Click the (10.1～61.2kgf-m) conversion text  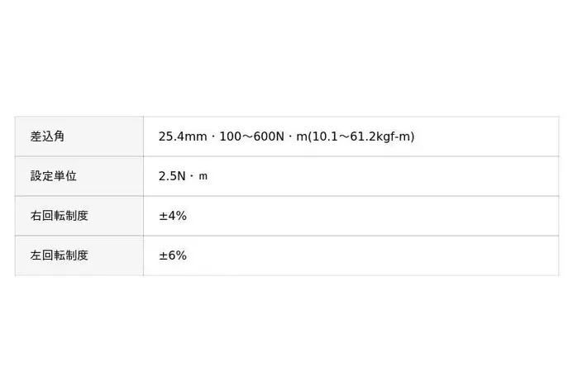pos(360,136)
